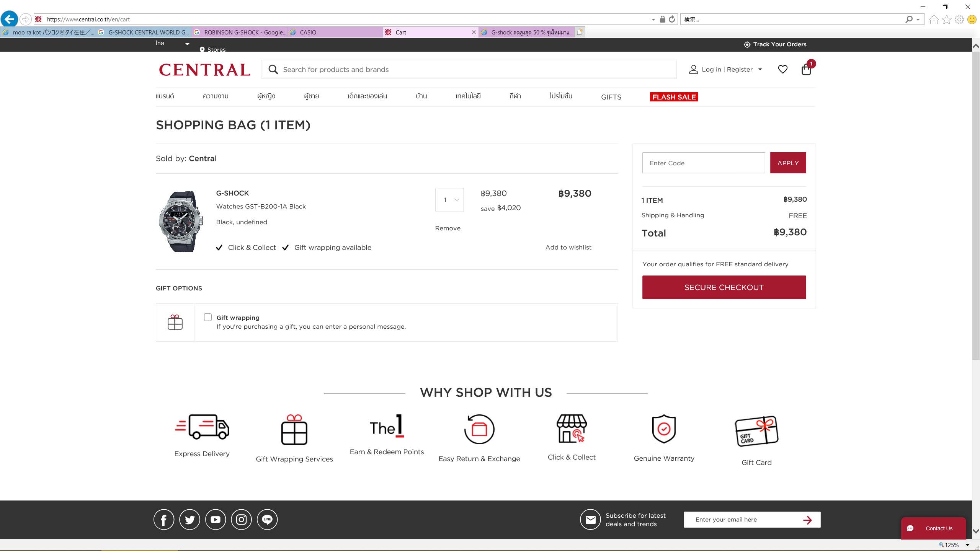Open the browser settings gear icon

tap(959, 19)
